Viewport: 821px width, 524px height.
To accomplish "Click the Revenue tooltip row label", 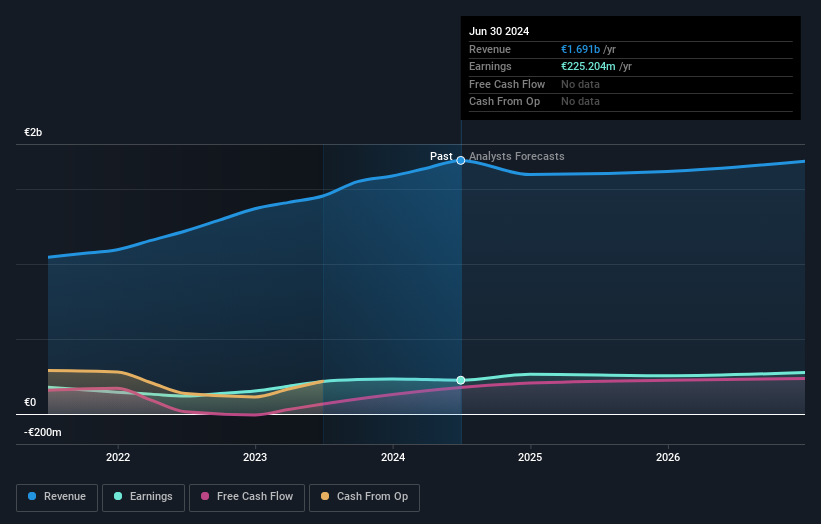I will pos(490,49).
